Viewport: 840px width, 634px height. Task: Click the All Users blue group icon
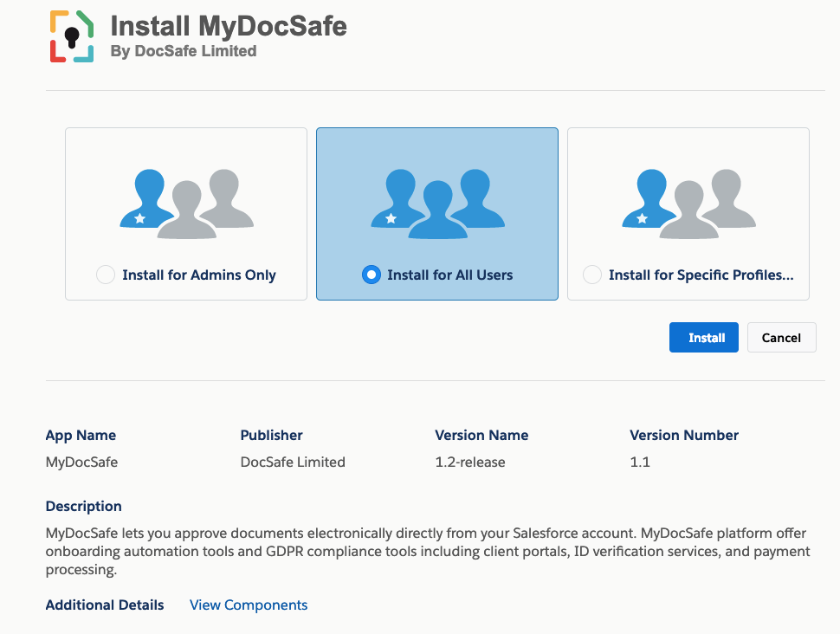click(437, 204)
